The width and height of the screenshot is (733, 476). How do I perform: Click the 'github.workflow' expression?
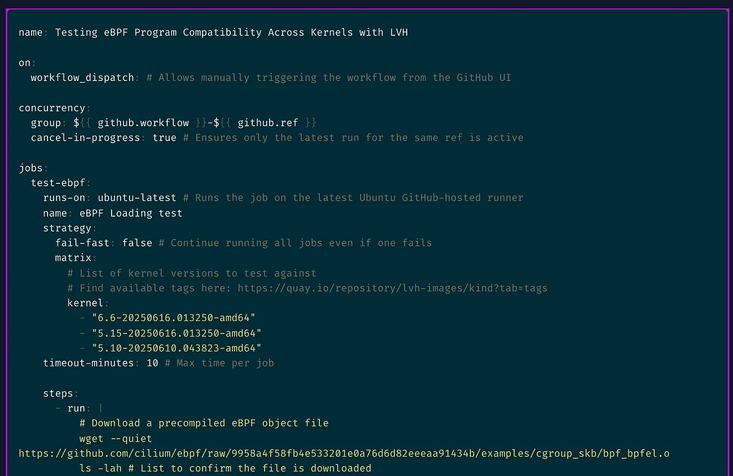coord(143,123)
